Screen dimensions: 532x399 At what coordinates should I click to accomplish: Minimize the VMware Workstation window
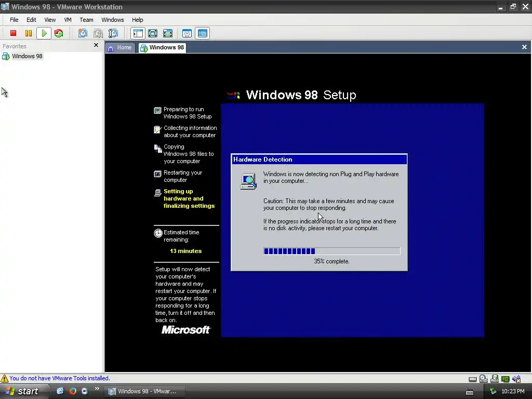coord(500,7)
